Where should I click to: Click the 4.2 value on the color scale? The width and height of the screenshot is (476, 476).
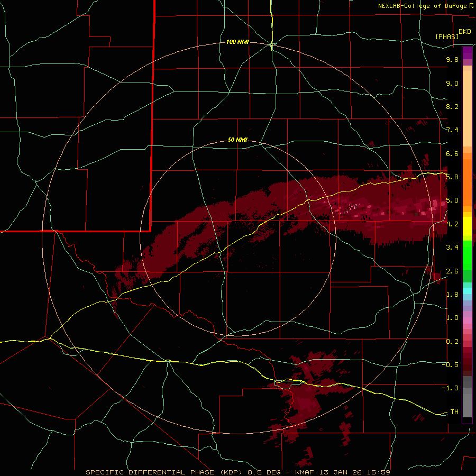click(452, 224)
